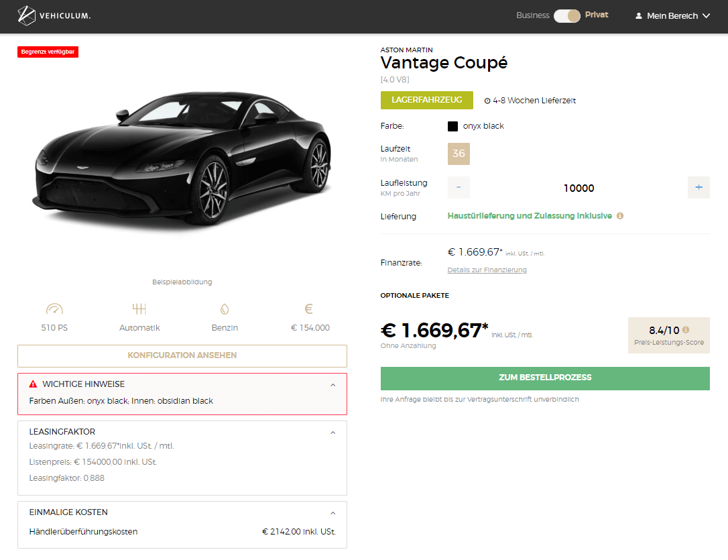
Task: Click the Vantage Coupé title
Action: (x=444, y=62)
